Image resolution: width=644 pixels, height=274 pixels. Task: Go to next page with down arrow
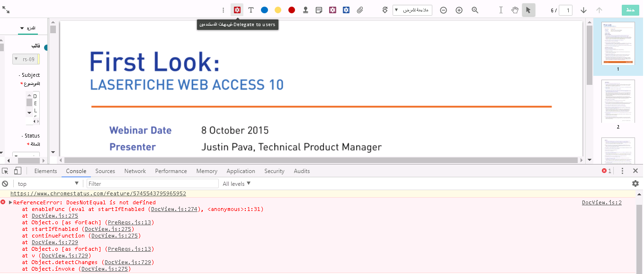click(583, 10)
